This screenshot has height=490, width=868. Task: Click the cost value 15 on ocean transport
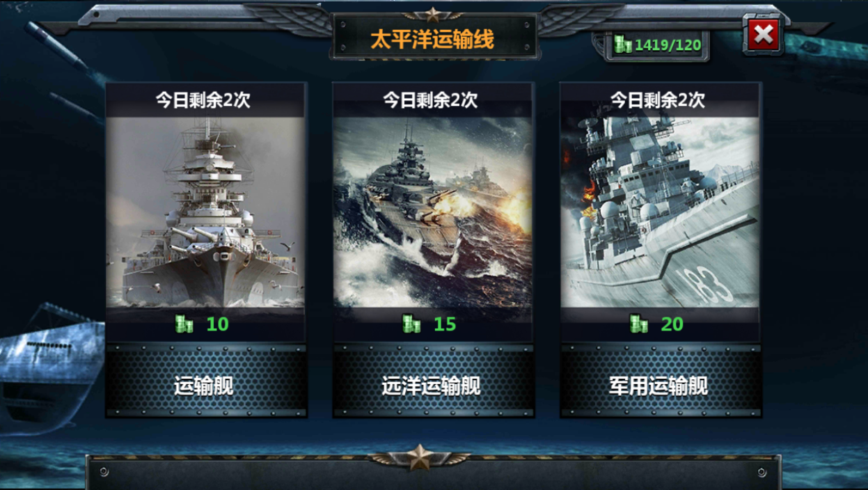(x=445, y=324)
